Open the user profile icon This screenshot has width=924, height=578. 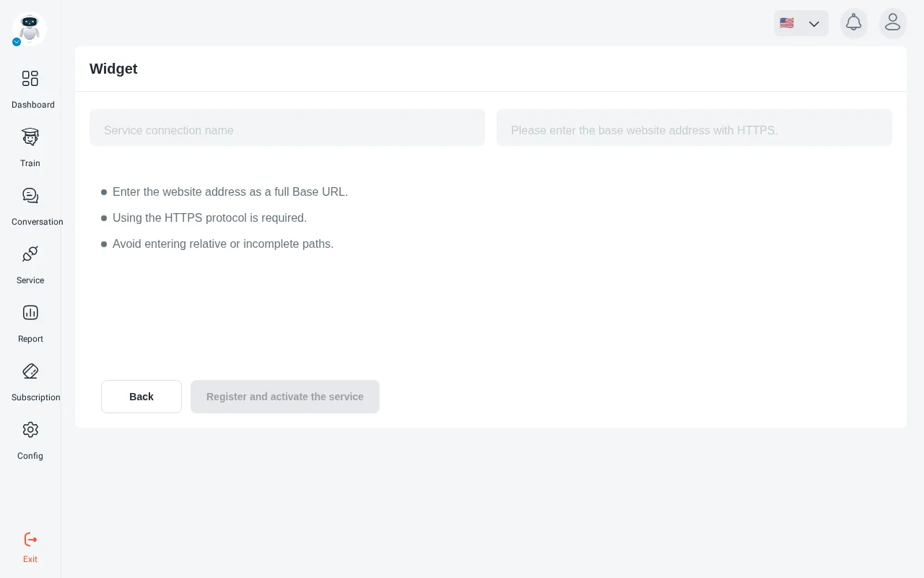tap(893, 23)
